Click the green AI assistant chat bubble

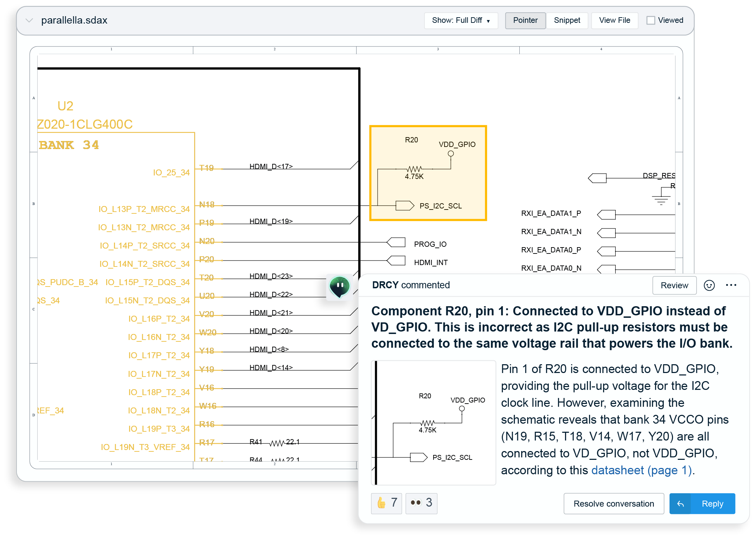click(x=340, y=287)
